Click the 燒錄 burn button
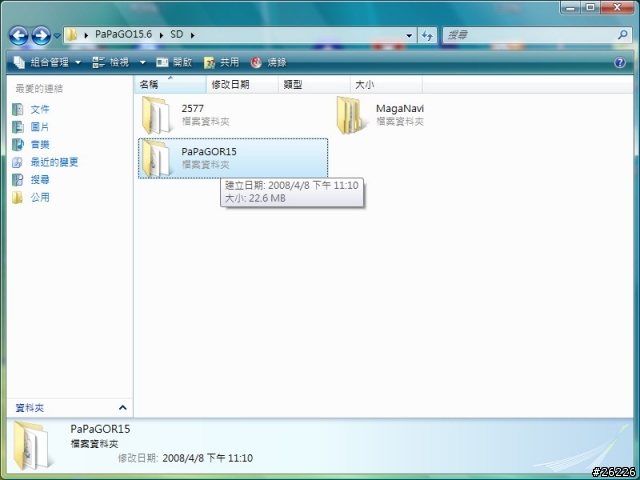Screen dimensions: 640x480 pos(269,62)
